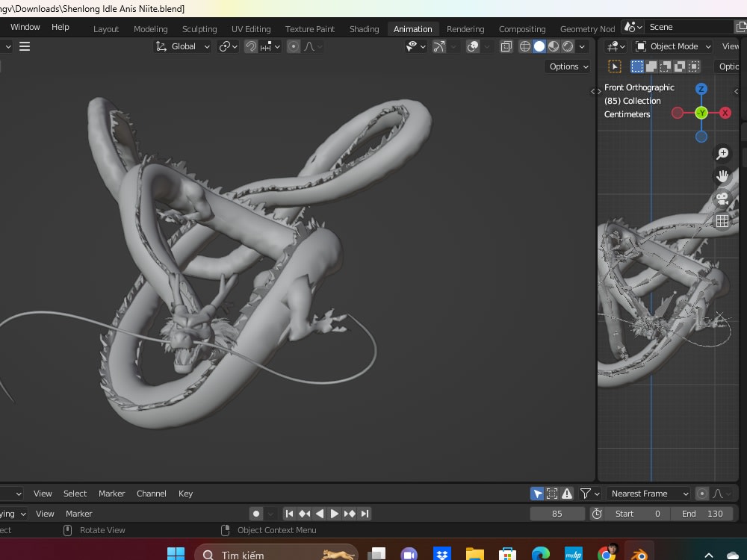Switch to the Layout workspace tab
747x560 pixels.
point(106,29)
